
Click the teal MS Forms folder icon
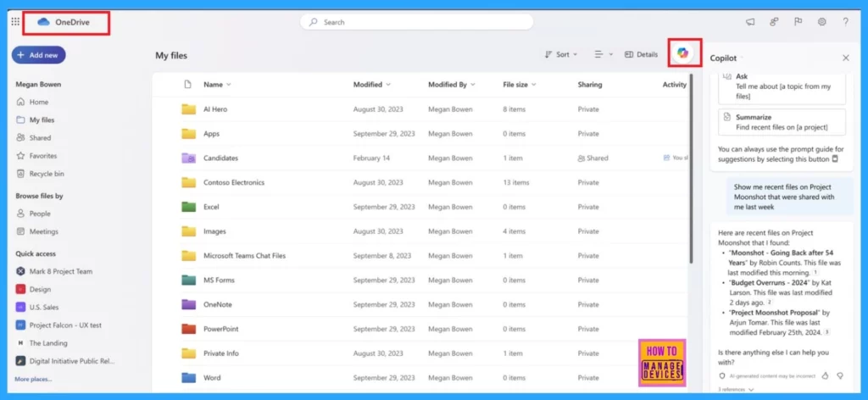[189, 280]
